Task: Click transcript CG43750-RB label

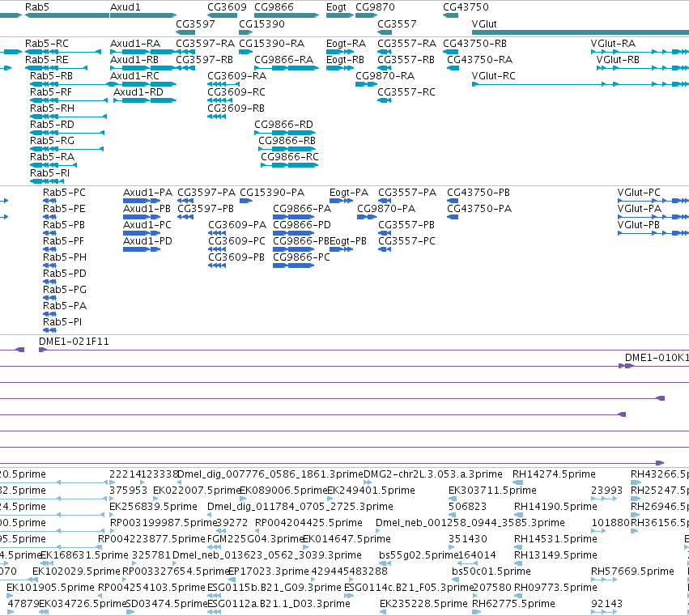Action: click(474, 44)
